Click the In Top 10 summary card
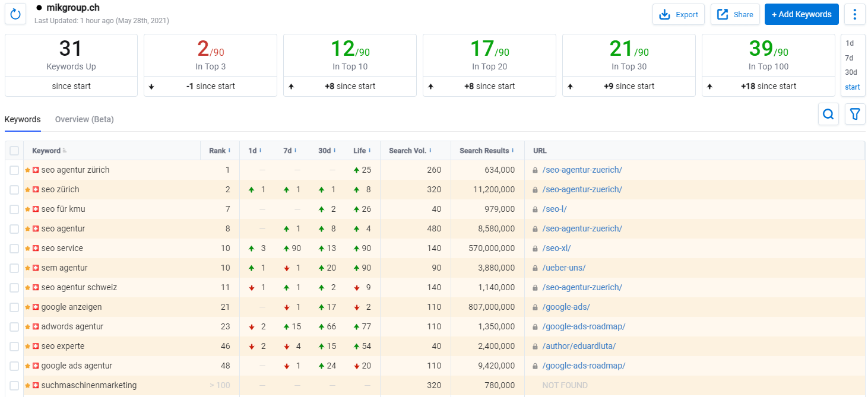 tap(350, 65)
